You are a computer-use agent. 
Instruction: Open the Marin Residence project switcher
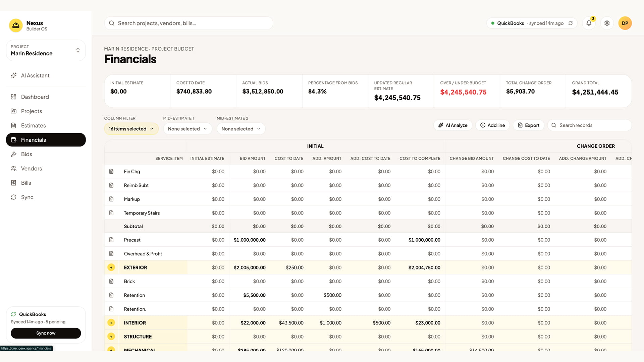[46, 51]
